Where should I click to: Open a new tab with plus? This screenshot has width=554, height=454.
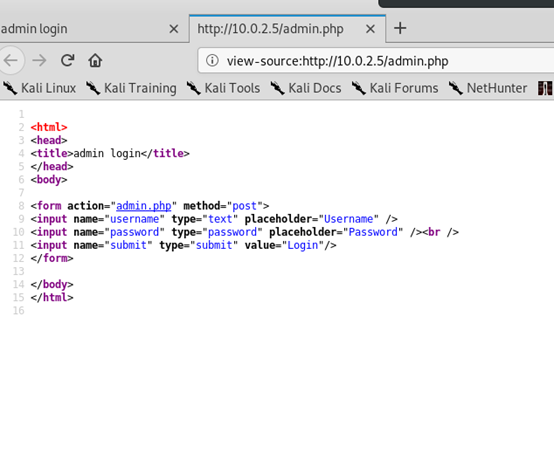(400, 28)
